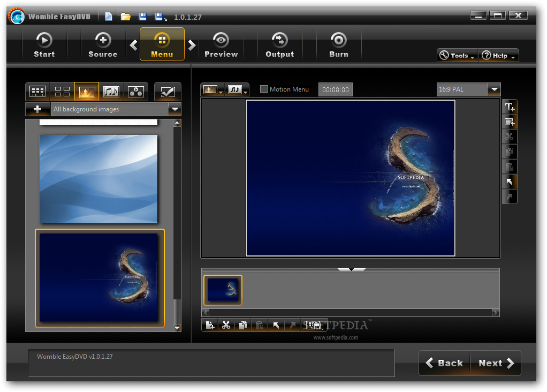The width and height of the screenshot is (547, 392).
Task: Click the undo arrow in side toolbar
Action: coord(510,182)
